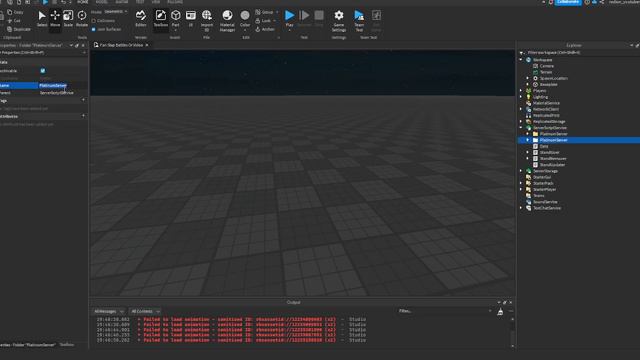640x360 pixels.
Task: Open the Part type dropdown arrow
Action: point(176,30)
